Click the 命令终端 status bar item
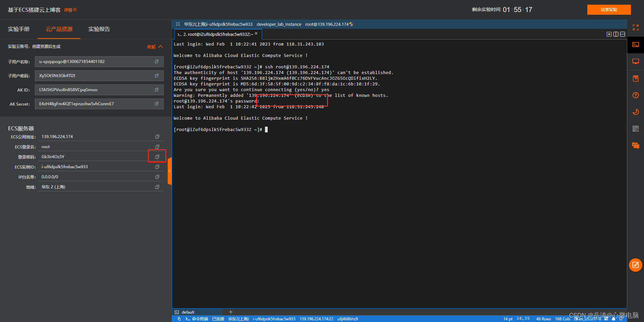This screenshot has width=644, height=322. (x=197, y=319)
